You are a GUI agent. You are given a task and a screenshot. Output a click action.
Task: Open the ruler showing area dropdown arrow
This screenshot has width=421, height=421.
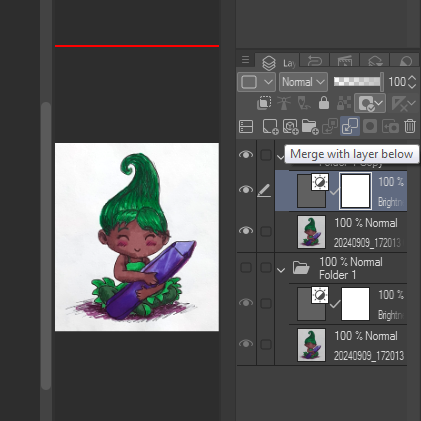pyautogui.click(x=413, y=103)
